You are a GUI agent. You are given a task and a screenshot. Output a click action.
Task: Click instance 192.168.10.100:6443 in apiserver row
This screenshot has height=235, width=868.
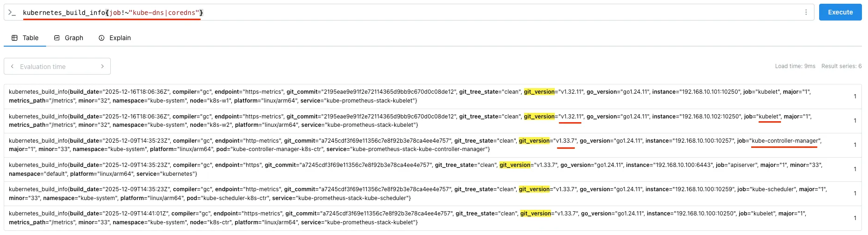pyautogui.click(x=669, y=165)
